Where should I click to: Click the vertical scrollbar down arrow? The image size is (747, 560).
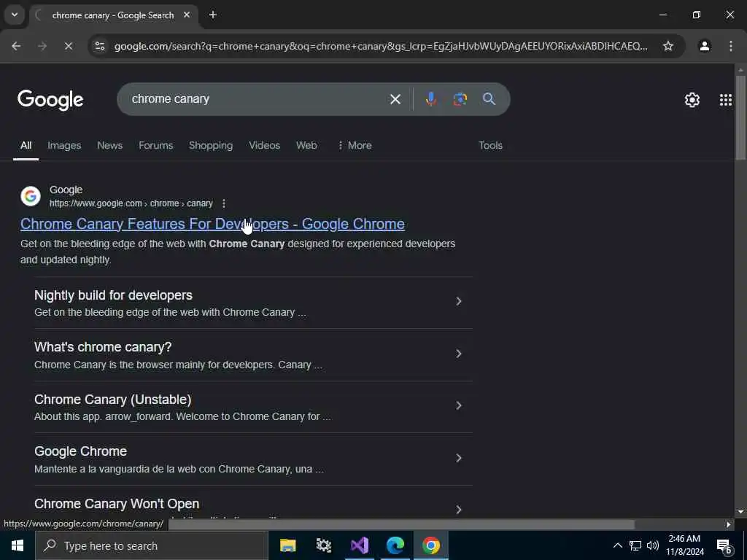[740, 512]
